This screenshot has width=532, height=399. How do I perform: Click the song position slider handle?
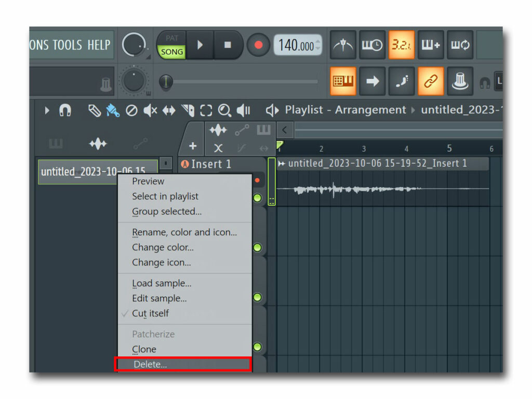pos(166,82)
